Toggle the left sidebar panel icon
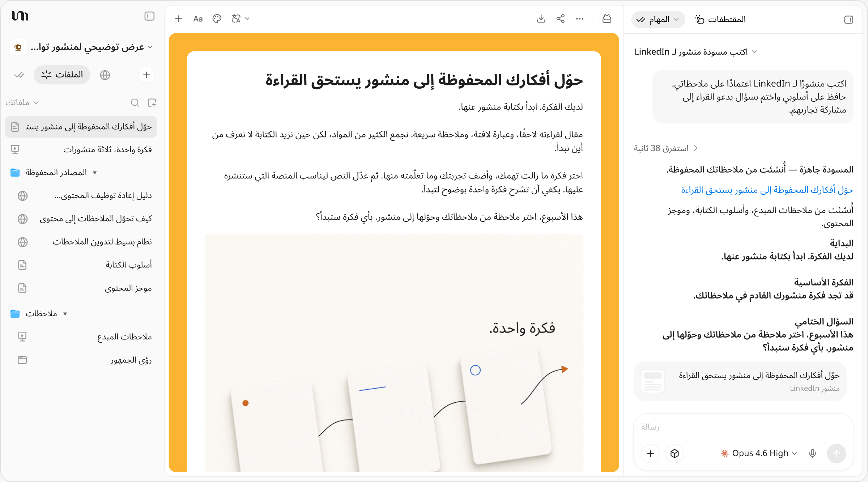Viewport: 868px width, 482px height. [x=149, y=16]
